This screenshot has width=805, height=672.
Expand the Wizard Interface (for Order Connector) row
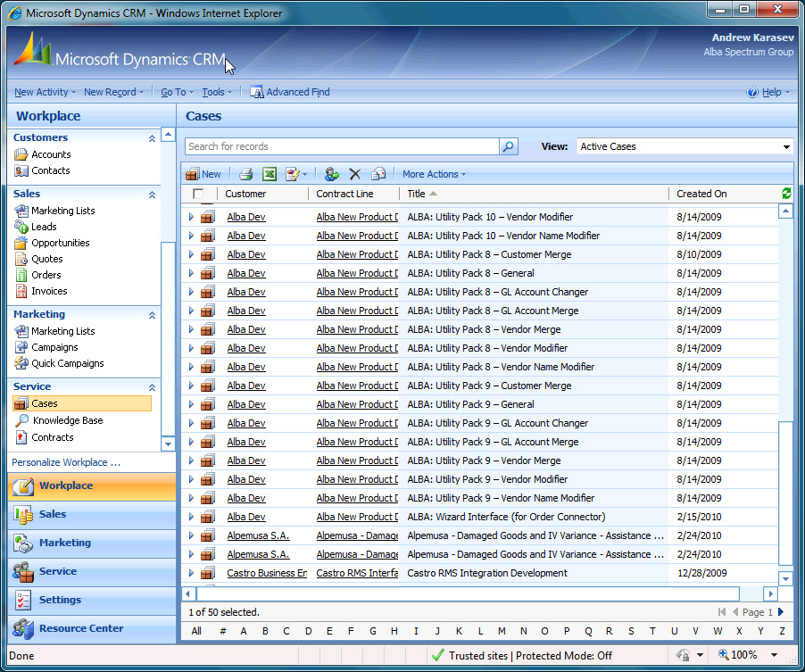coord(191,517)
